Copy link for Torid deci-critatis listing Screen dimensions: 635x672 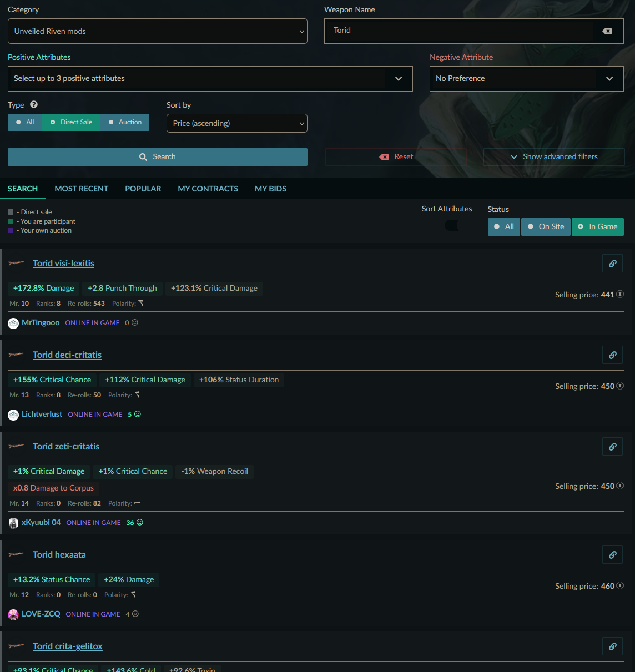(613, 355)
